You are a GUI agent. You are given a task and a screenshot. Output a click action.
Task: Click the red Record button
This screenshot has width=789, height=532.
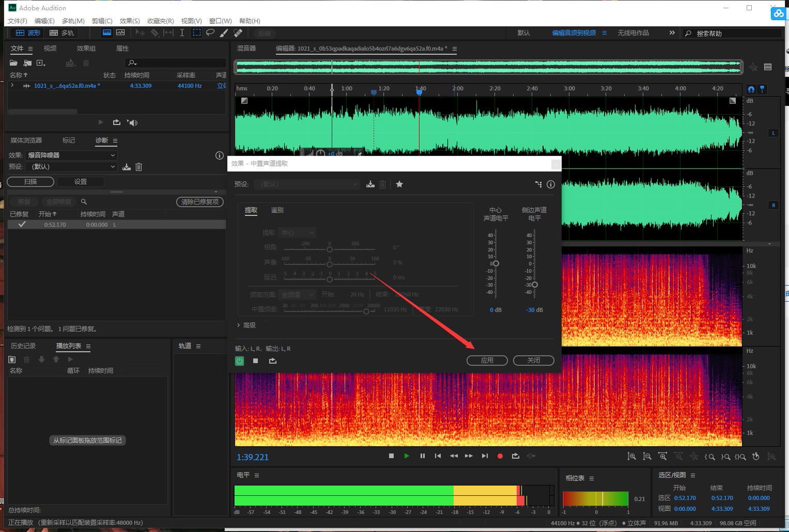(500, 456)
